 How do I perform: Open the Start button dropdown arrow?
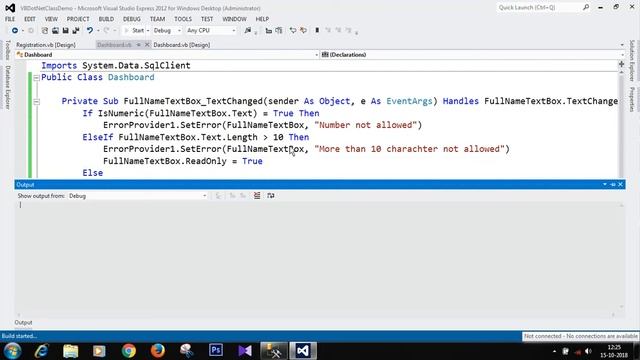click(148, 31)
